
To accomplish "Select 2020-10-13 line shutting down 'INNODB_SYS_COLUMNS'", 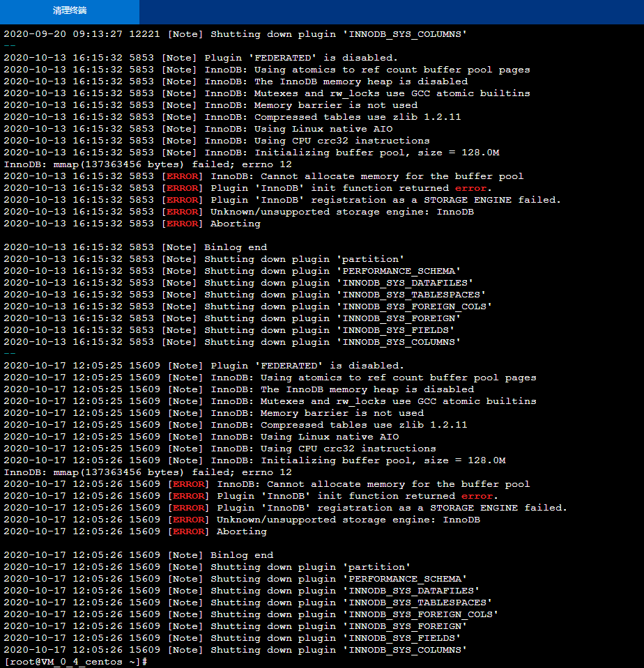I will point(232,342).
